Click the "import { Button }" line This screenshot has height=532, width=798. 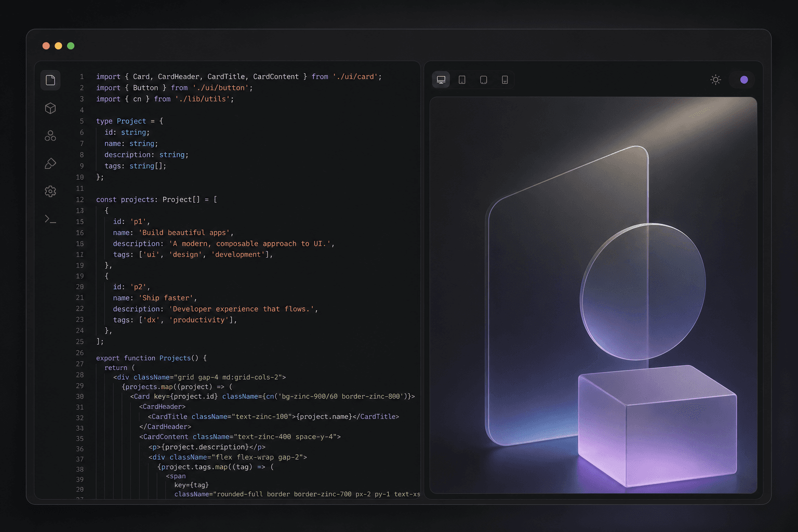[175, 88]
